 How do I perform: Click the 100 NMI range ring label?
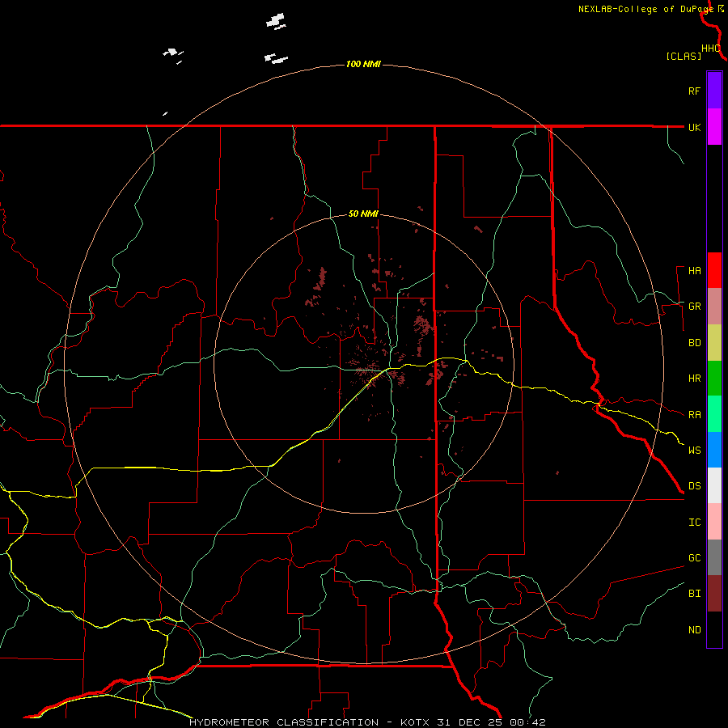point(363,64)
